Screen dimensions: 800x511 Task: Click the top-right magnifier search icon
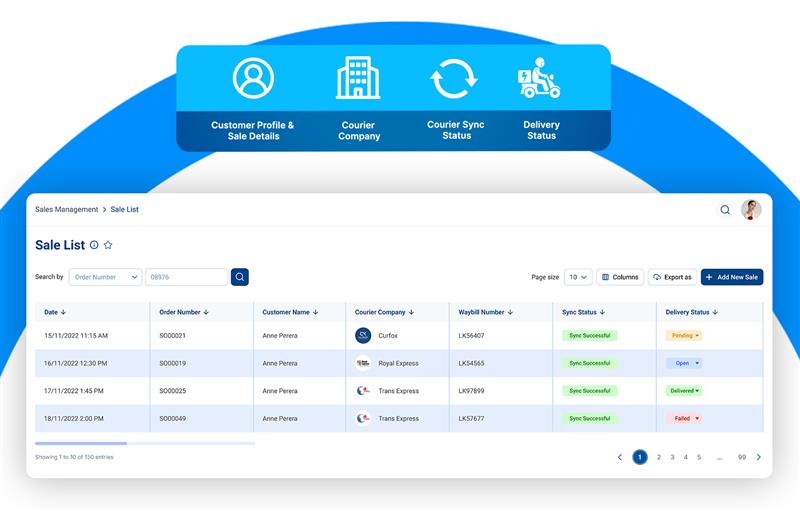(x=724, y=210)
